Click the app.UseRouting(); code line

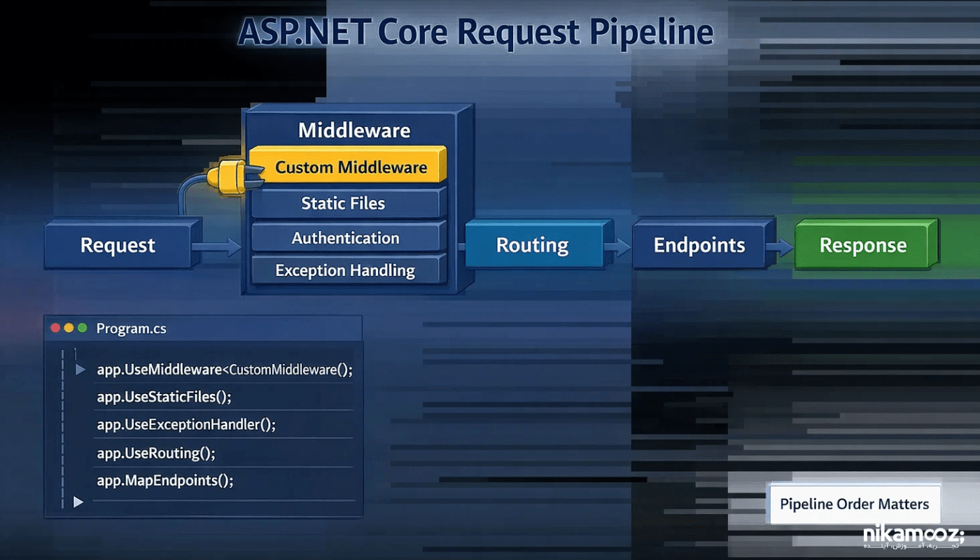[156, 453]
